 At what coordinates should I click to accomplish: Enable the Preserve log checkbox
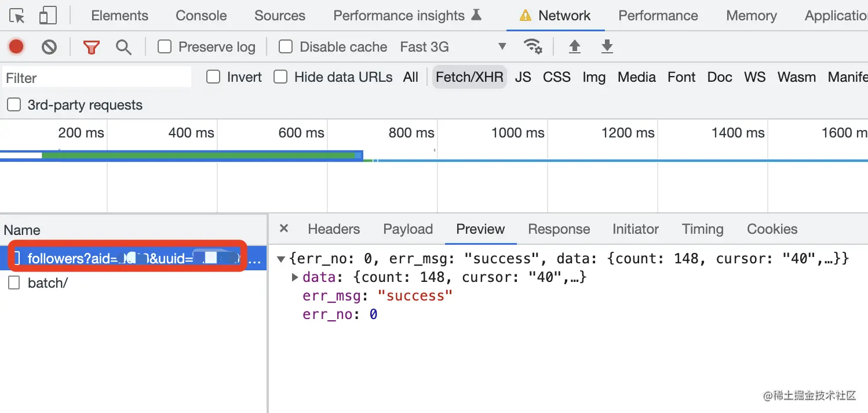(x=165, y=46)
